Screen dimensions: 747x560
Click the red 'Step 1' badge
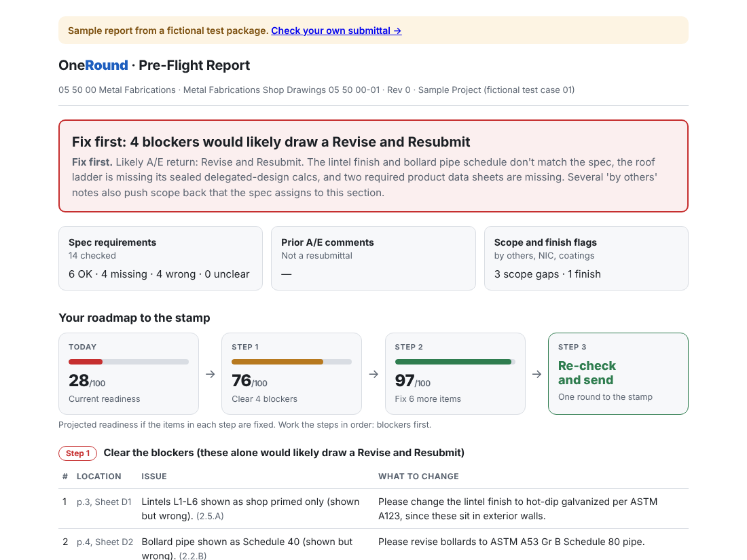[77, 453]
